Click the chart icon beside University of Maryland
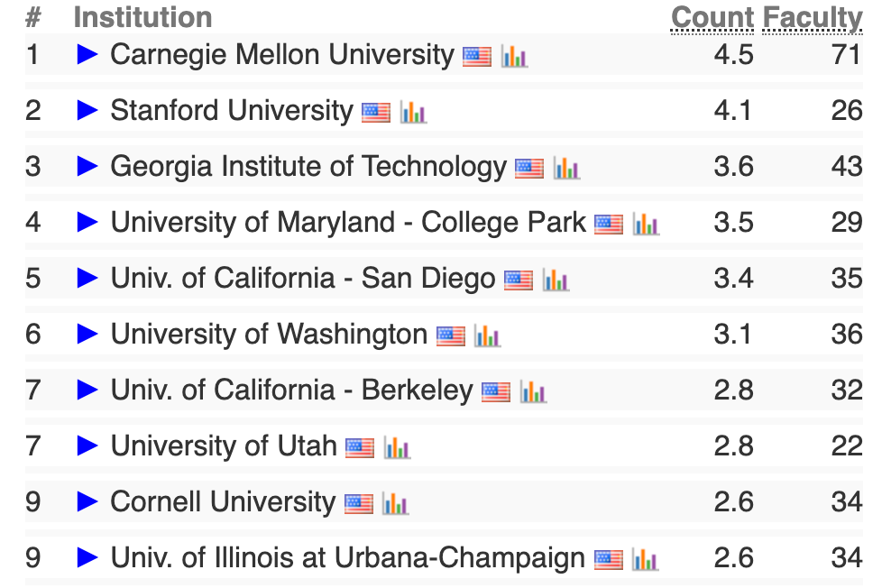The image size is (882, 588). click(x=646, y=224)
